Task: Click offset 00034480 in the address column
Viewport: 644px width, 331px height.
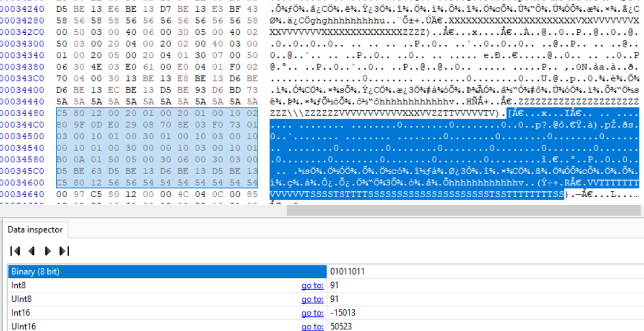Action: [x=23, y=114]
